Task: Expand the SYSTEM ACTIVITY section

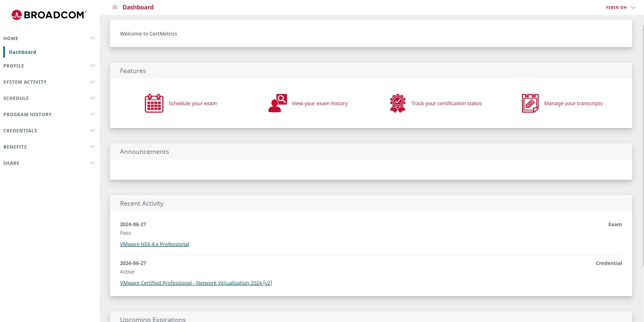Action: pos(92,82)
